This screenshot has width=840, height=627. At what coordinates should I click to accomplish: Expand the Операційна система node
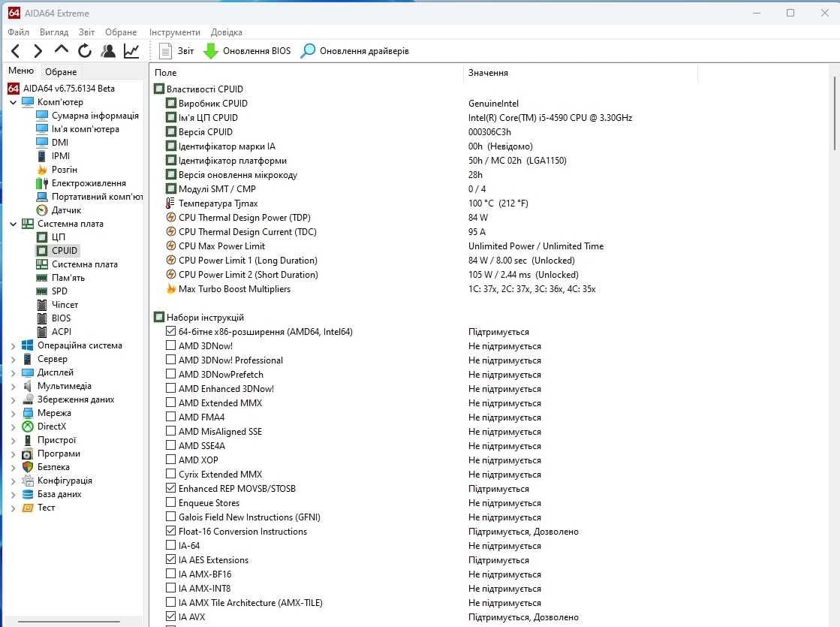[x=13, y=345]
